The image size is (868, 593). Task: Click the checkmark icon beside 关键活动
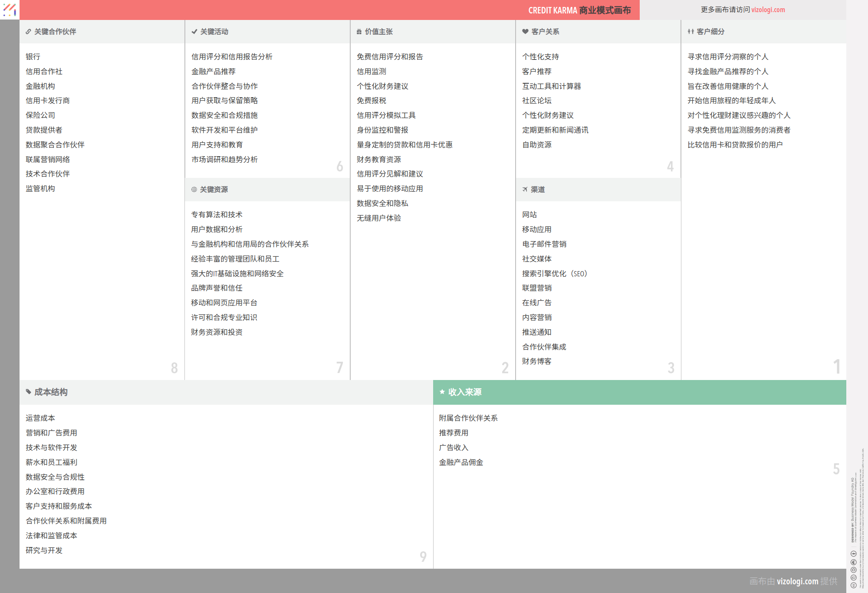194,32
